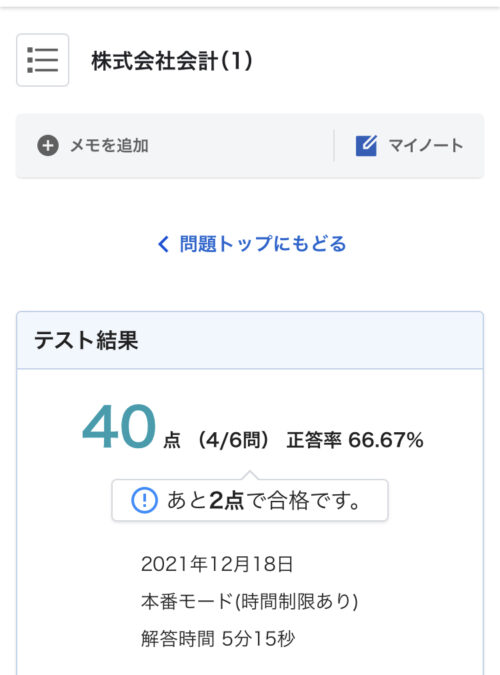Select the メモを追加 label
The width and height of the screenshot is (500, 675).
click(x=109, y=146)
